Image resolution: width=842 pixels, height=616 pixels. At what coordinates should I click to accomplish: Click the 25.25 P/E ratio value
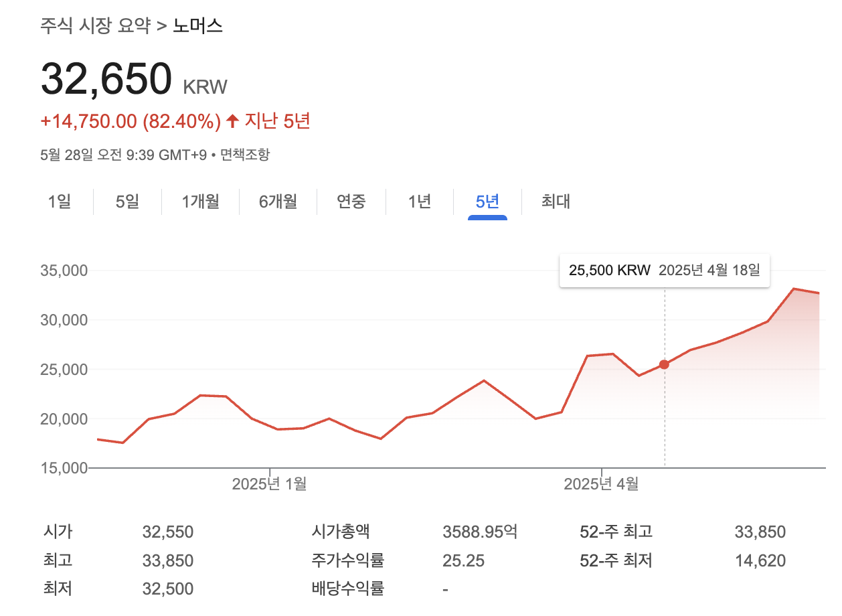click(x=463, y=560)
